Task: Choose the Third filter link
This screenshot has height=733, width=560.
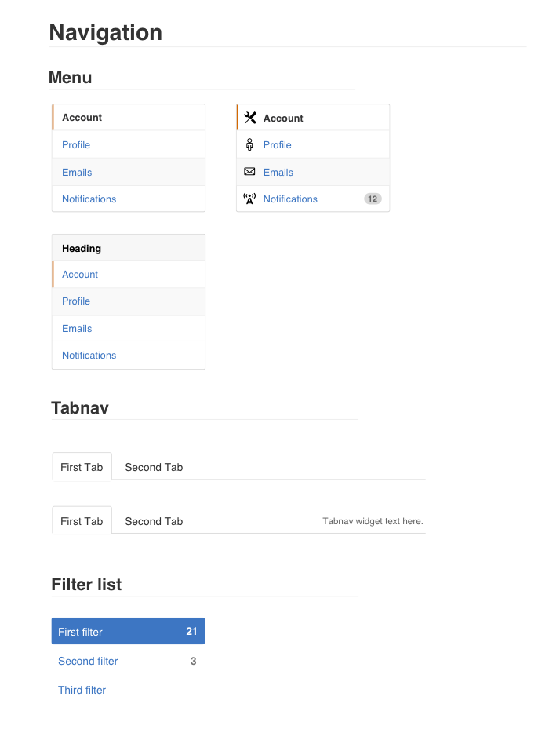Action: tap(82, 690)
